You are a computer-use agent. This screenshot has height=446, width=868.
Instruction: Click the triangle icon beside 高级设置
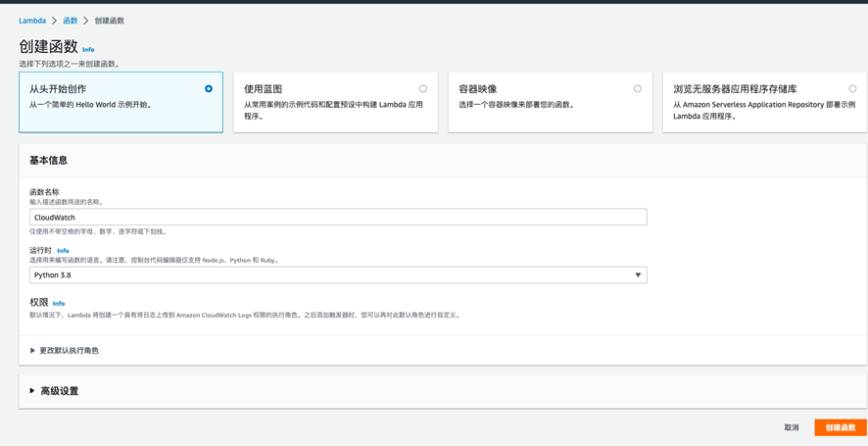32,391
